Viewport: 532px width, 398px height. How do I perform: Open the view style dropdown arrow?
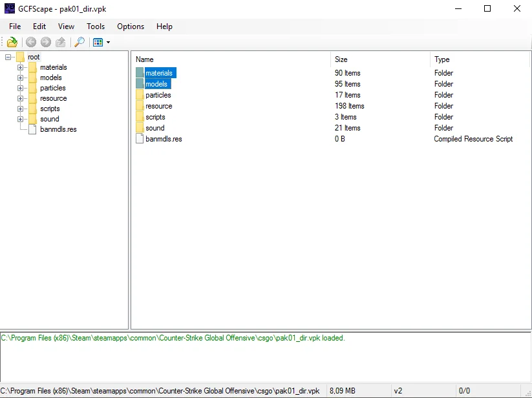(108, 43)
